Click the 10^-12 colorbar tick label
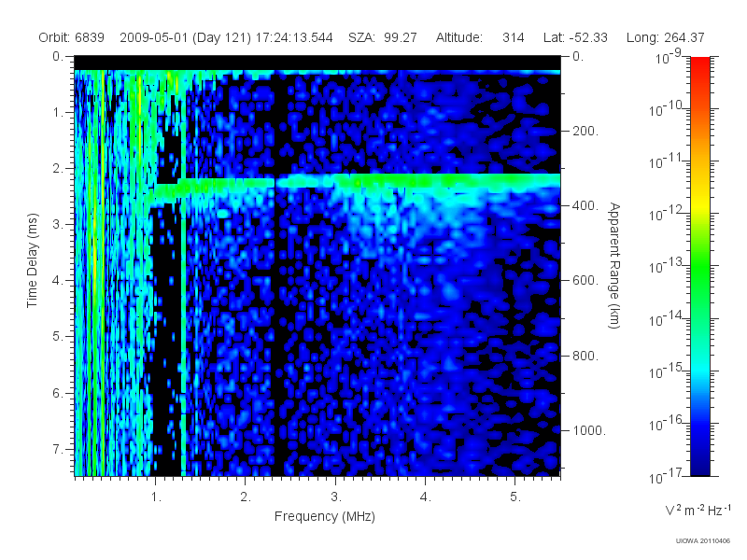 [x=667, y=215]
